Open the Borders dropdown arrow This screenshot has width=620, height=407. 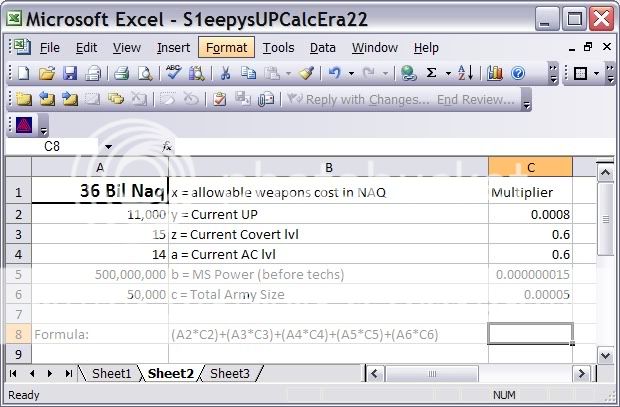click(598, 73)
